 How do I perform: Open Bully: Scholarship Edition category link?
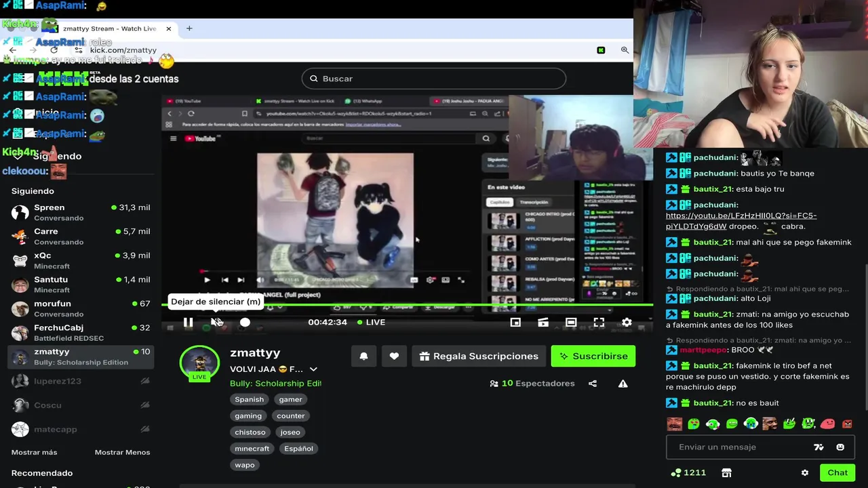click(275, 383)
